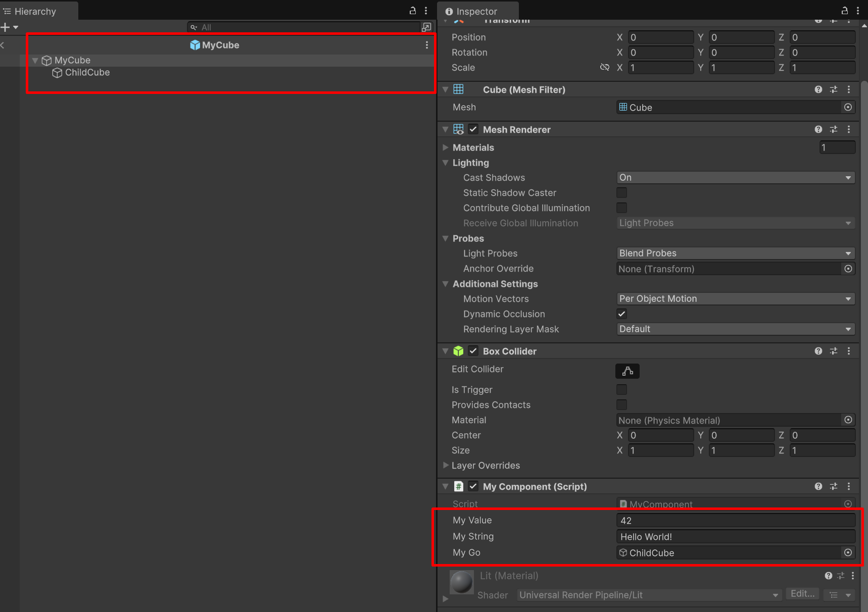Image resolution: width=868 pixels, height=612 pixels.
Task: Open the Blend Probes dropdown
Action: (735, 253)
